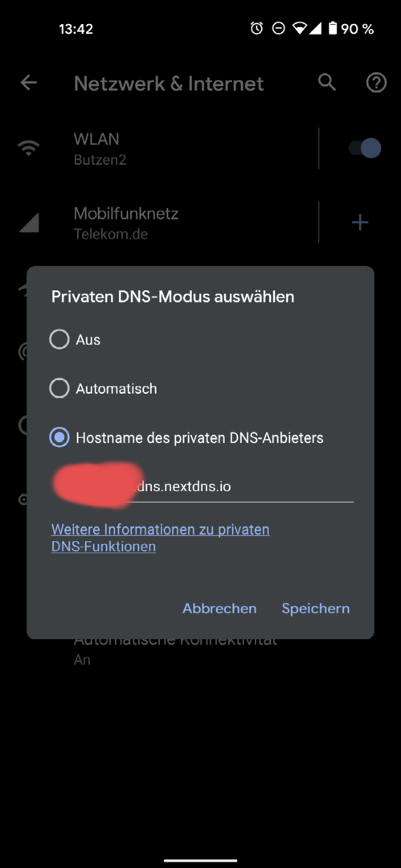Tap the bottom navigation gesture pill

pos(201,860)
